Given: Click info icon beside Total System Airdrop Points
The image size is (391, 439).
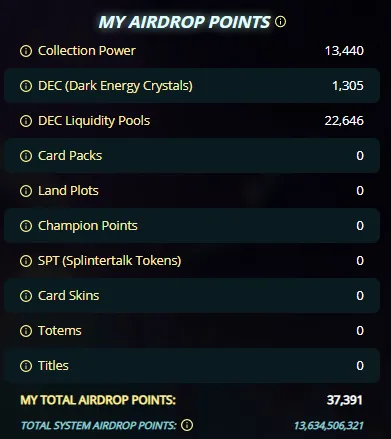Looking at the screenshot, I should [187, 425].
